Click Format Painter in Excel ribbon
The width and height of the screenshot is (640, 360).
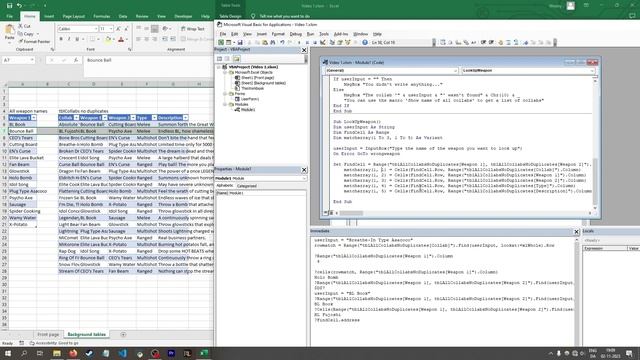click(x=34, y=41)
